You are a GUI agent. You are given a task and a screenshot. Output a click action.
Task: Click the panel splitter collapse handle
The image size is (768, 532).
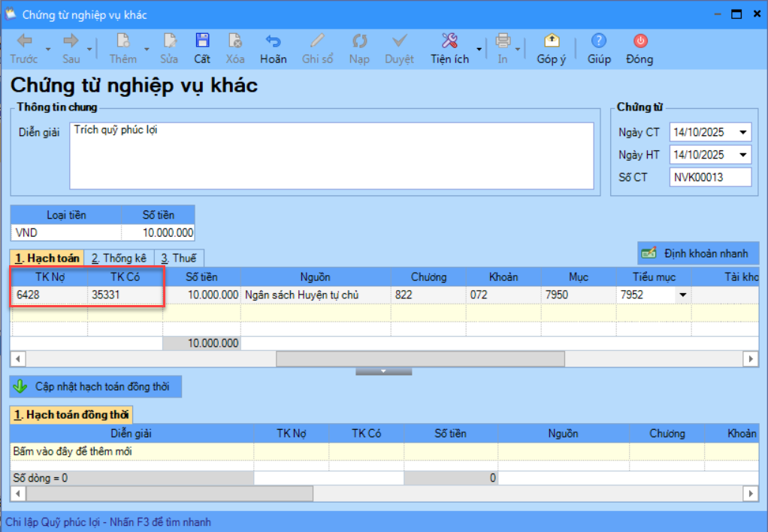click(383, 370)
